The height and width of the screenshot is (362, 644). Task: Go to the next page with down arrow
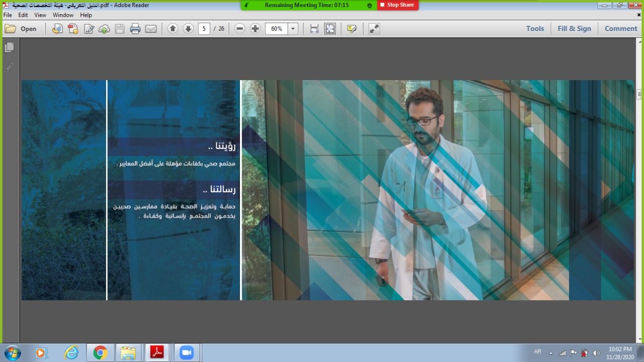pyautogui.click(x=188, y=29)
